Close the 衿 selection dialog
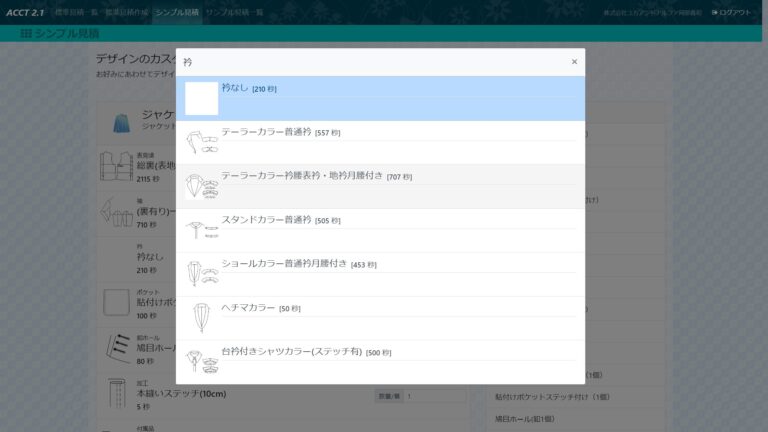The height and width of the screenshot is (432, 768). pyautogui.click(x=574, y=62)
